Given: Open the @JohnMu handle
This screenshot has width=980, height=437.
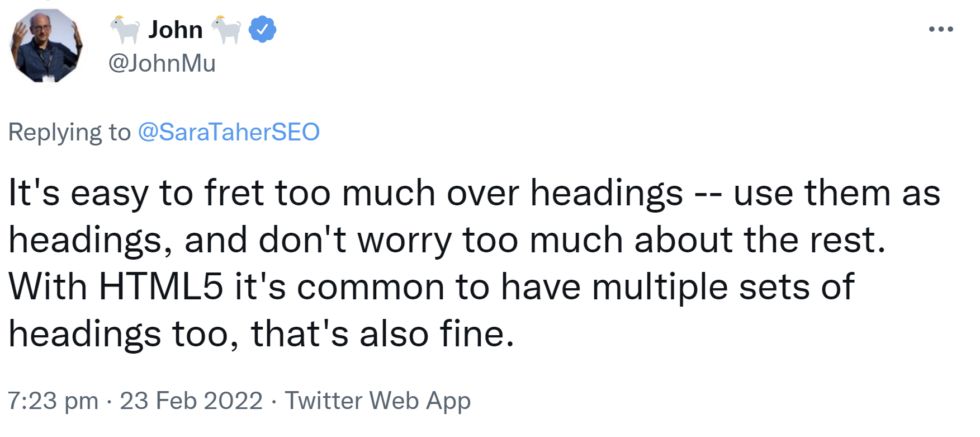Looking at the screenshot, I should tap(162, 63).
